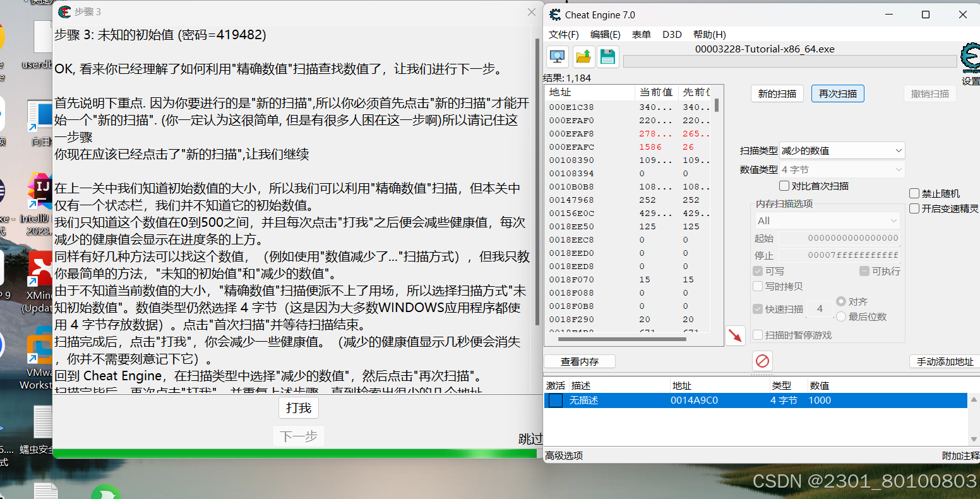
Task: Select the 对齐 radio button
Action: [x=841, y=302]
